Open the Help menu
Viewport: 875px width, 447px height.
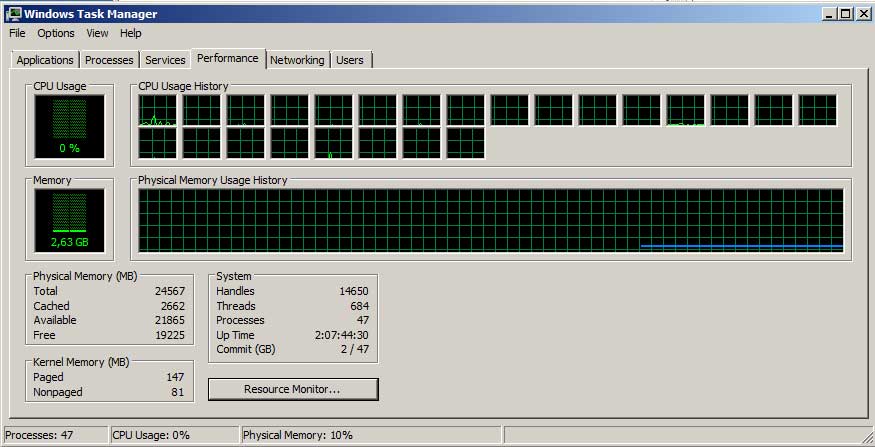click(x=131, y=33)
